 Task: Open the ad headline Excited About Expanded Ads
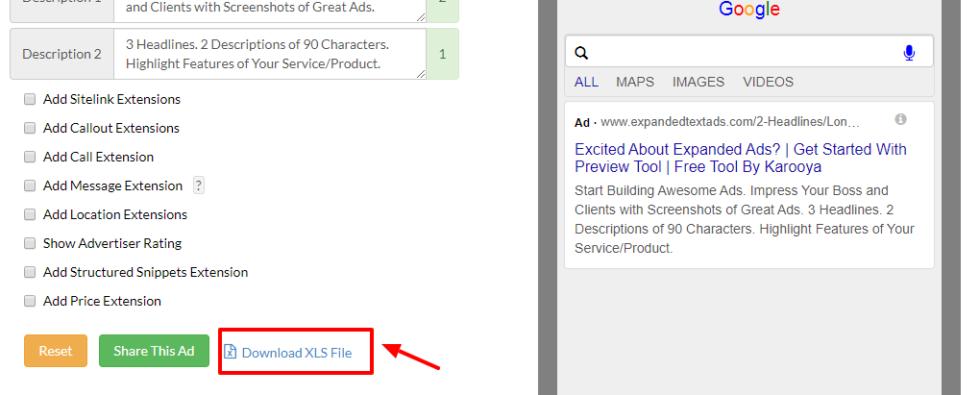[740, 159]
